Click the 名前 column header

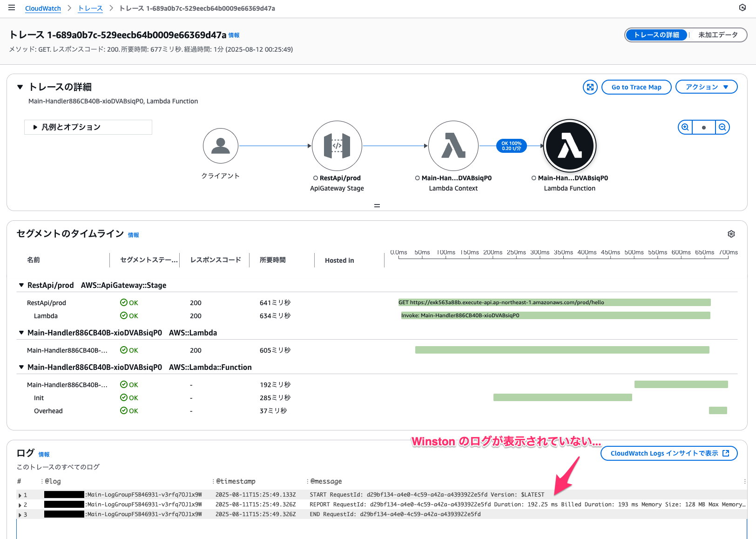[x=34, y=260]
